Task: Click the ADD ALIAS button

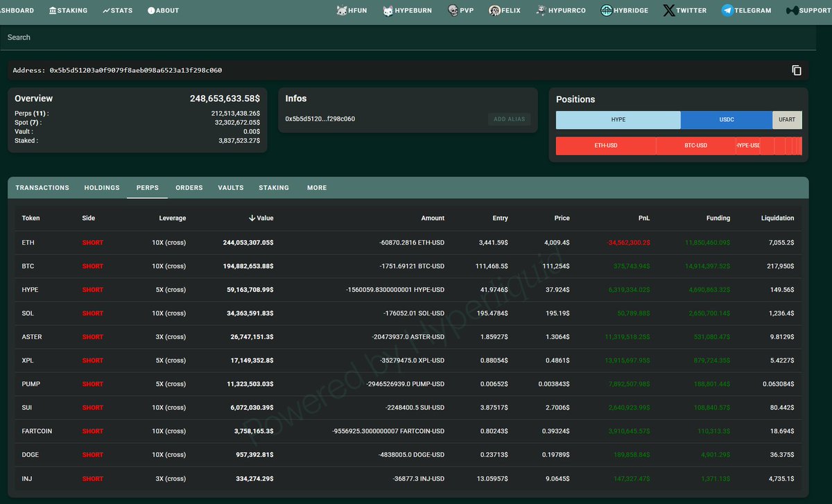Action: [510, 119]
